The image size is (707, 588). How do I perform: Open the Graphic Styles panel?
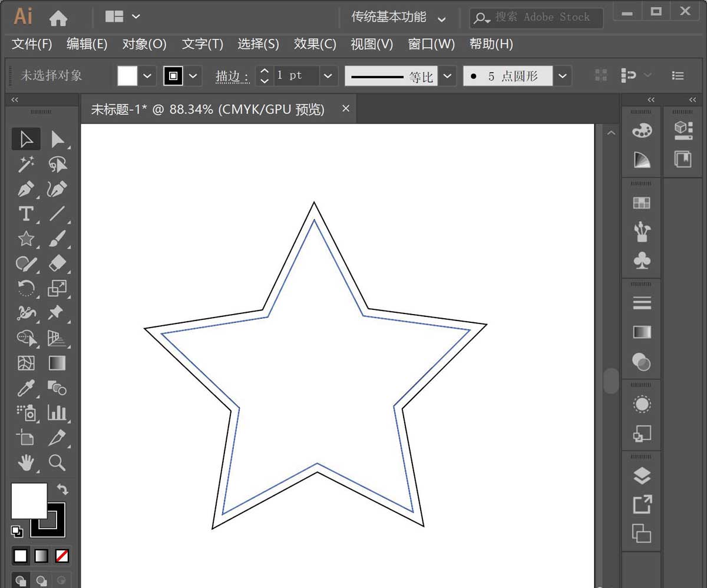tap(642, 434)
